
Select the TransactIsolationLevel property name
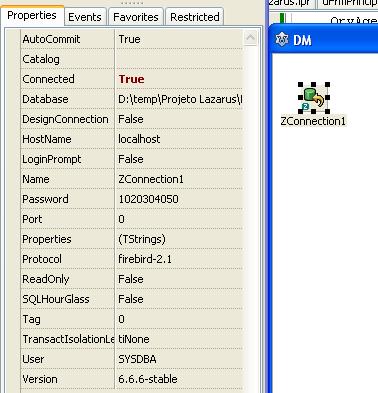click(68, 339)
